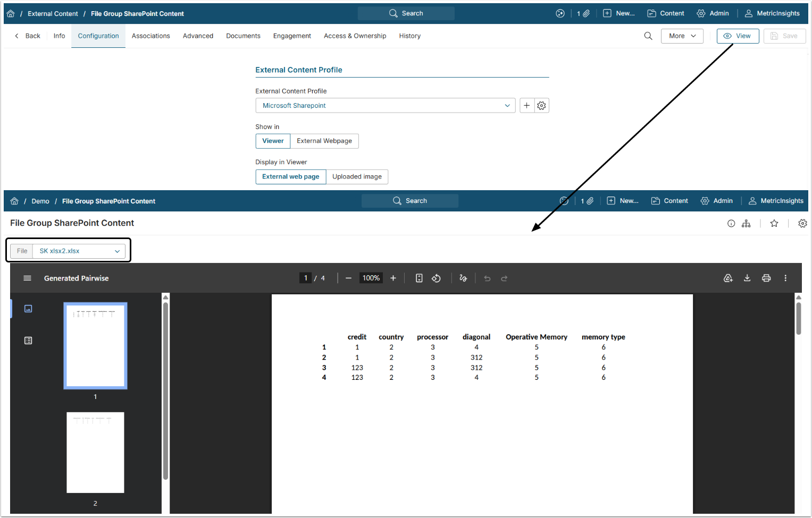This screenshot has height=518, width=812.
Task: Choose Uploaded image display option
Action: 357,177
